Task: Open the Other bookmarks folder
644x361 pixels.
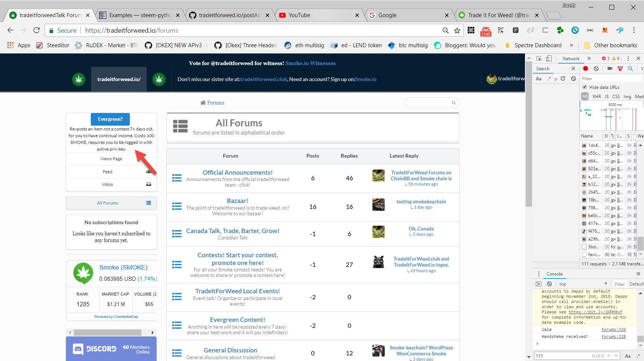Action: [611, 45]
